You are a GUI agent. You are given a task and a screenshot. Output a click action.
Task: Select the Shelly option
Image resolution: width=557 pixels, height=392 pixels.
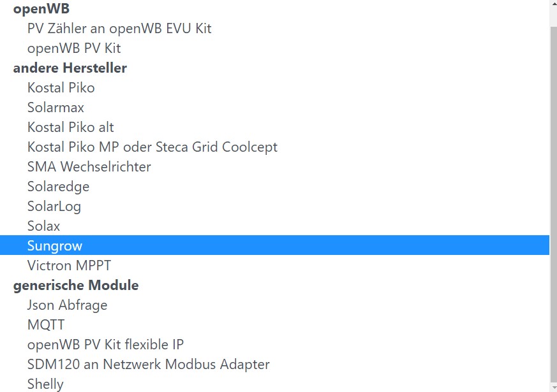(x=46, y=384)
